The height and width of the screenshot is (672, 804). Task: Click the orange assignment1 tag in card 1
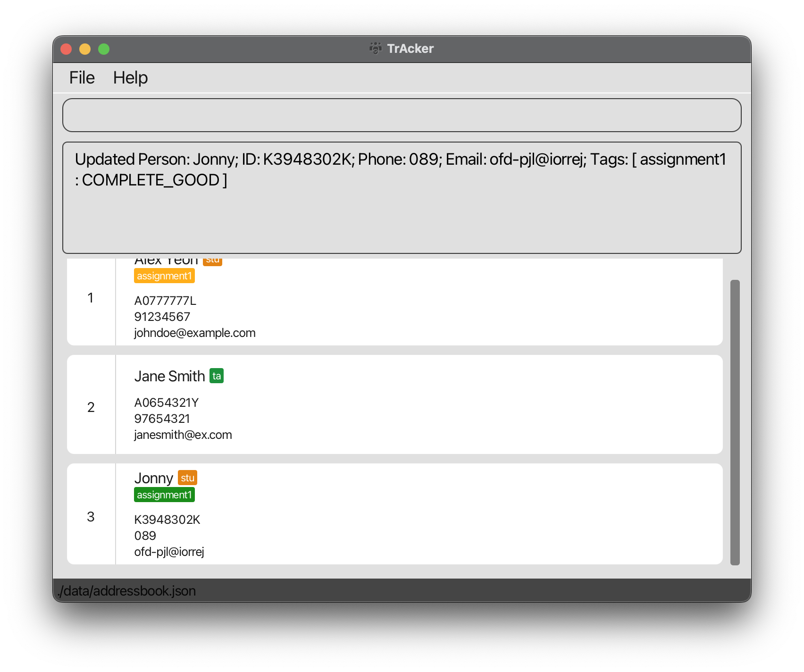(x=164, y=276)
